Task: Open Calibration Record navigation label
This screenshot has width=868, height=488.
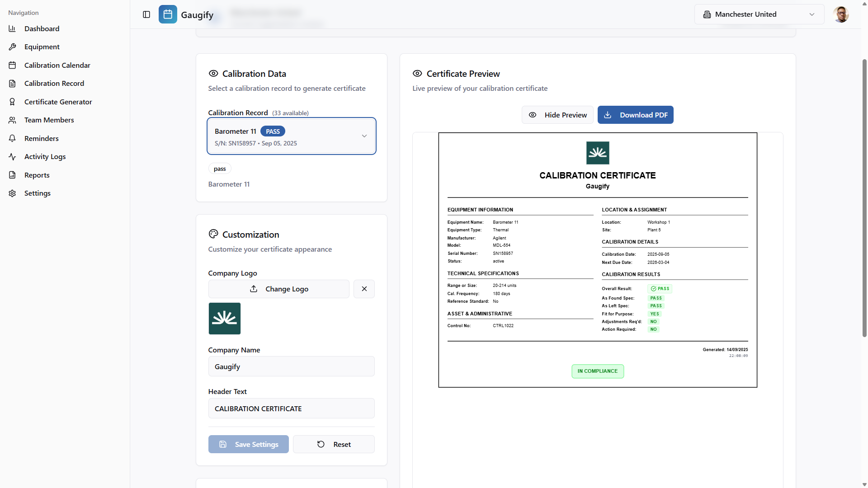Action: 54,84
